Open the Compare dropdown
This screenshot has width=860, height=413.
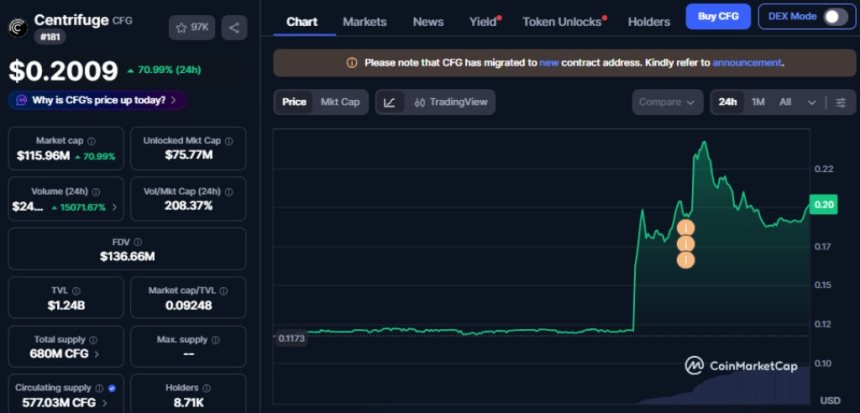coord(667,102)
